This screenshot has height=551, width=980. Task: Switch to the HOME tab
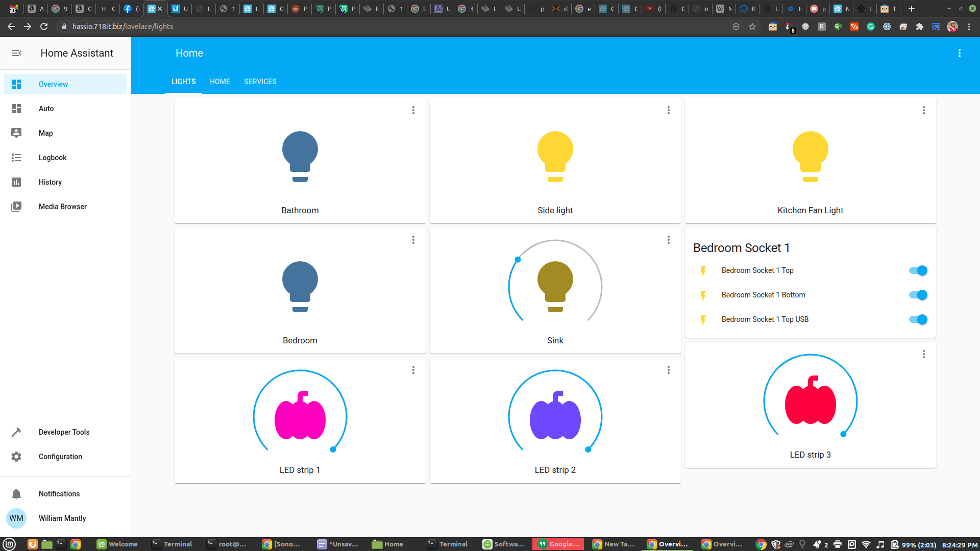[x=220, y=82]
